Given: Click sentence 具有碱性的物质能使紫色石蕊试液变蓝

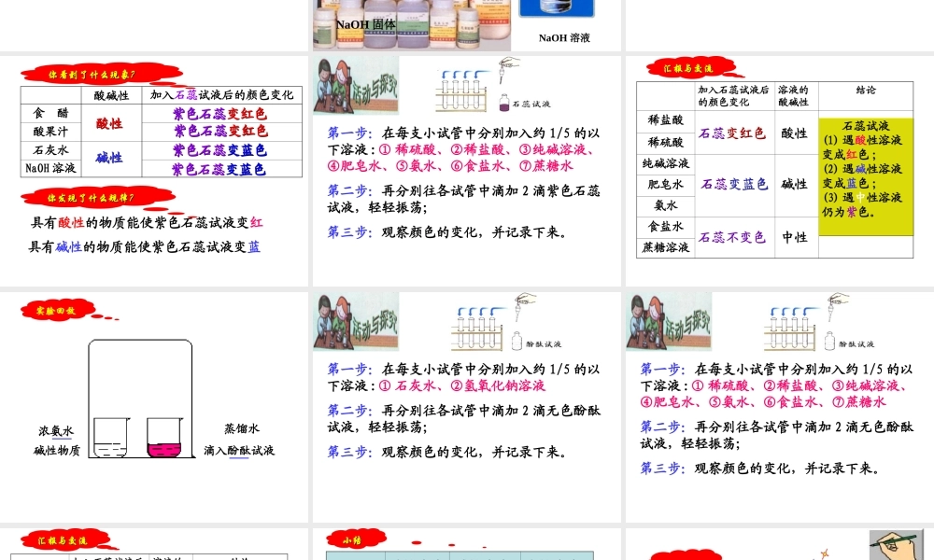Looking at the screenshot, I should coord(145,246).
